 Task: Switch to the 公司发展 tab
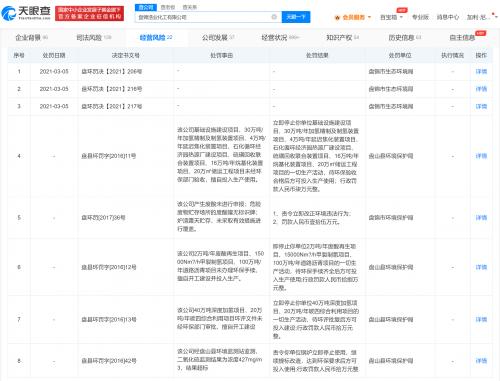(218, 38)
